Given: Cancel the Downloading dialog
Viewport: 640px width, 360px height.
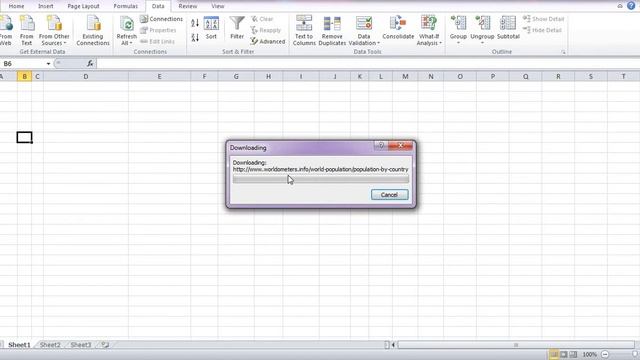Looking at the screenshot, I should (389, 195).
